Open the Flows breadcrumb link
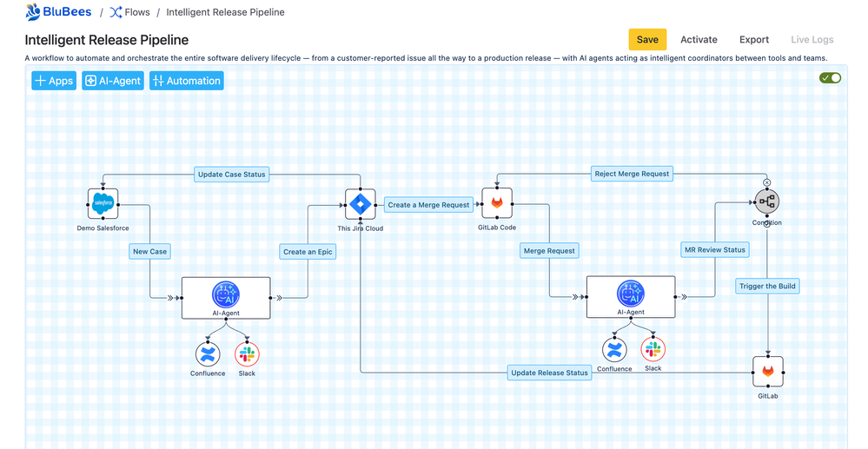Image resolution: width=868 pixels, height=449 pixels. [130, 12]
